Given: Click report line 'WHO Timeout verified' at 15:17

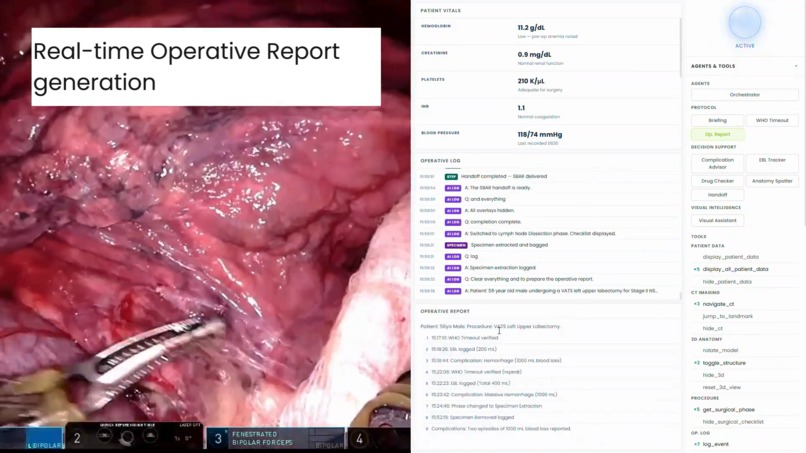Looking at the screenshot, I should pos(465,338).
